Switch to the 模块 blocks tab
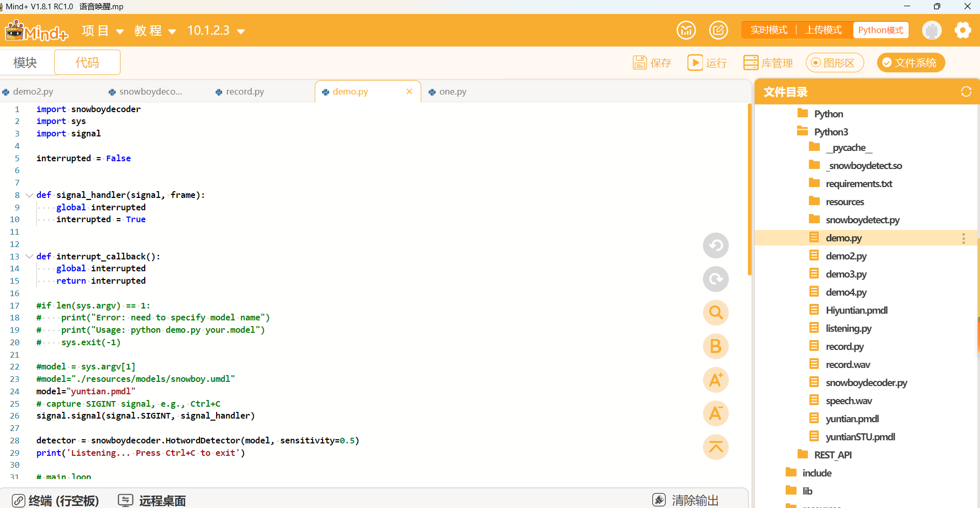This screenshot has height=508, width=980. (25, 63)
